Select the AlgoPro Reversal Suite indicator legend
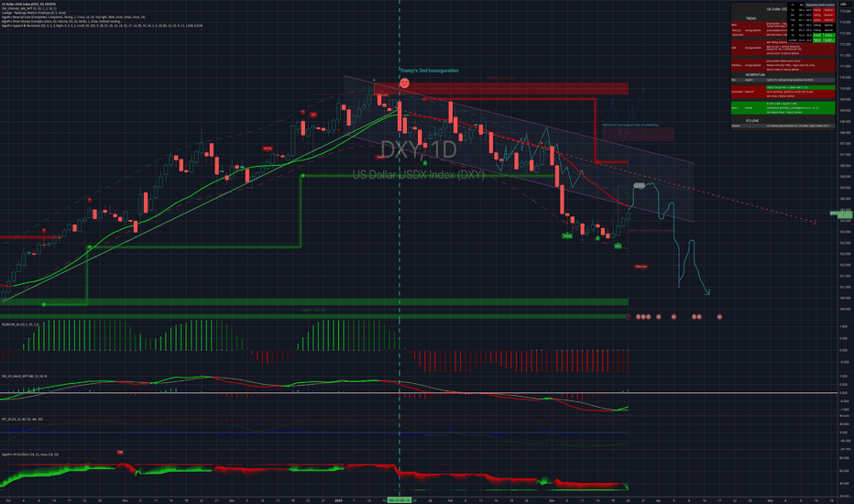This screenshot has width=854, height=504. pyautogui.click(x=73, y=16)
